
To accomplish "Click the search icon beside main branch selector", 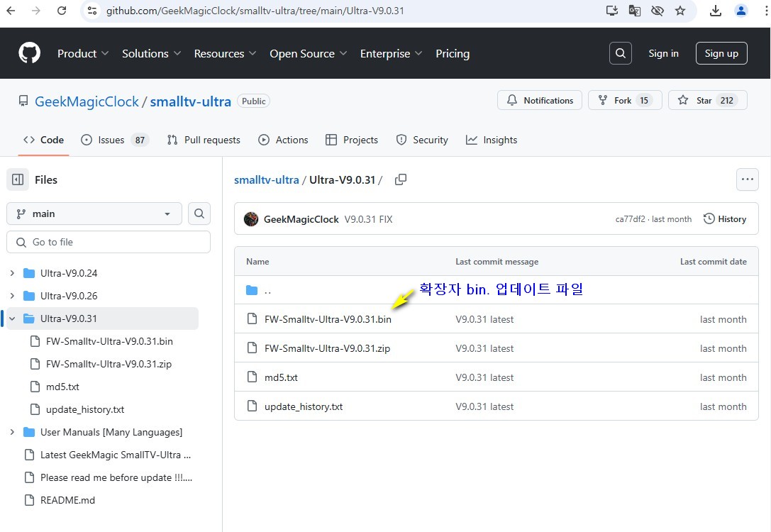I will click(x=199, y=214).
